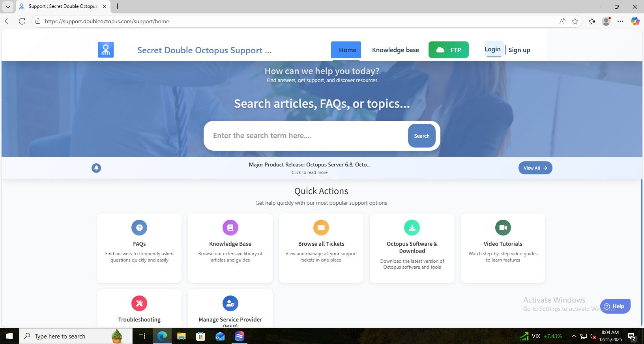Open the FAQs question mark icon
This screenshot has width=644, height=344.
[x=139, y=228]
